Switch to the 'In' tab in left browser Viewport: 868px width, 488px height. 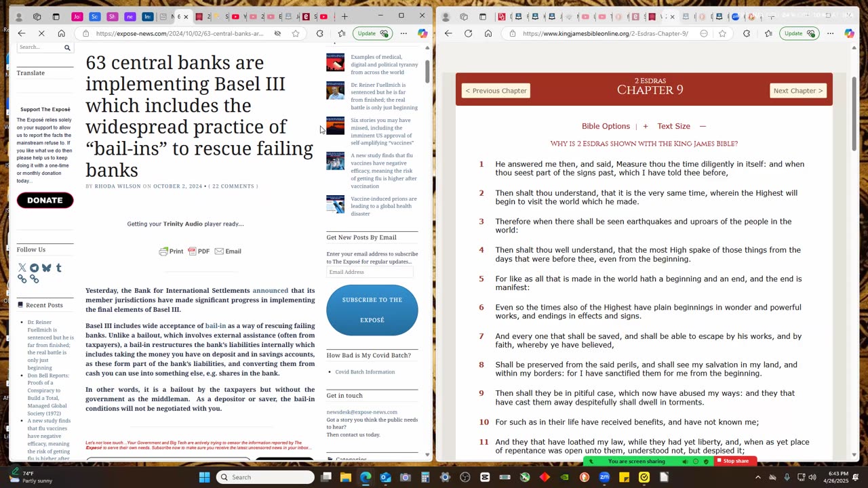point(147,16)
